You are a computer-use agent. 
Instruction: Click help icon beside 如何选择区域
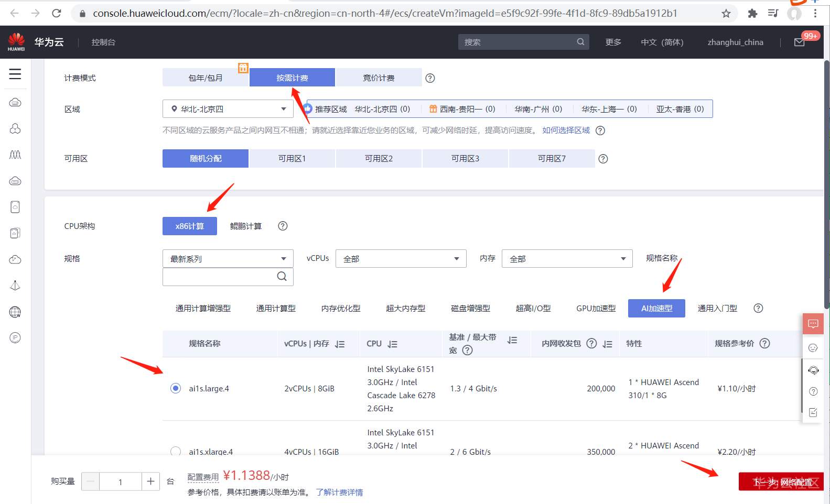pyautogui.click(x=600, y=130)
